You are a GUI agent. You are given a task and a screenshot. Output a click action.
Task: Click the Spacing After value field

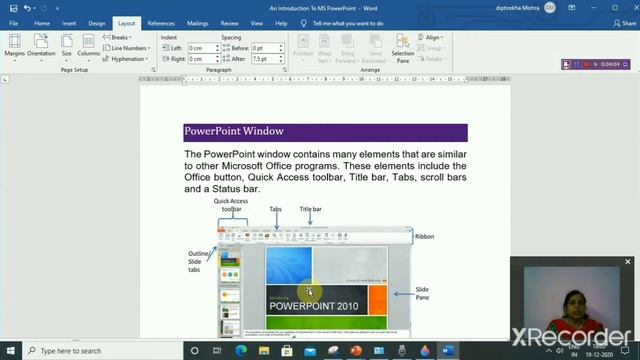[265, 59]
